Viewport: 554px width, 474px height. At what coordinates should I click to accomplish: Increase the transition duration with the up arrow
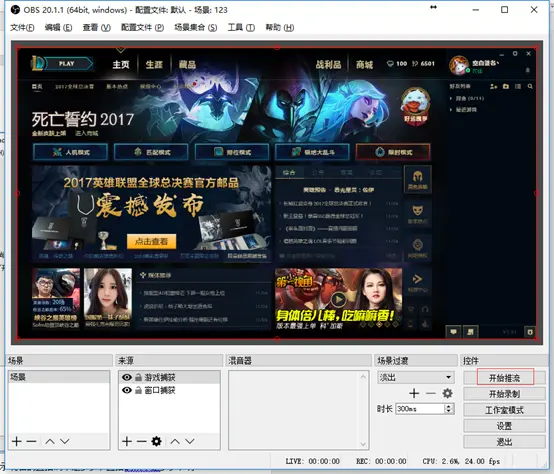[x=449, y=406]
